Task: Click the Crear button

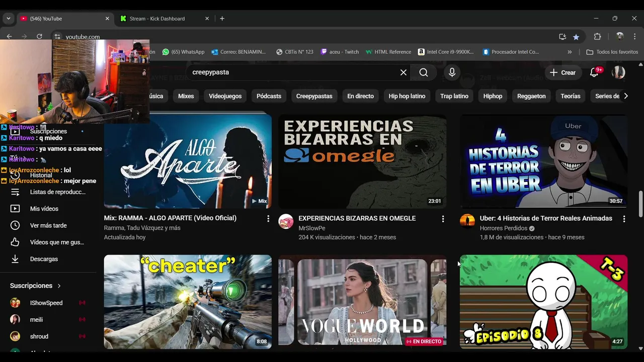Action: [562, 72]
